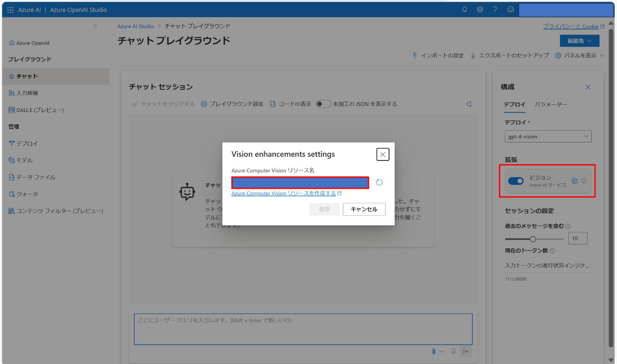617x364 pixels.
Task: Click the speaker icon in chat session
Action: coord(469,104)
